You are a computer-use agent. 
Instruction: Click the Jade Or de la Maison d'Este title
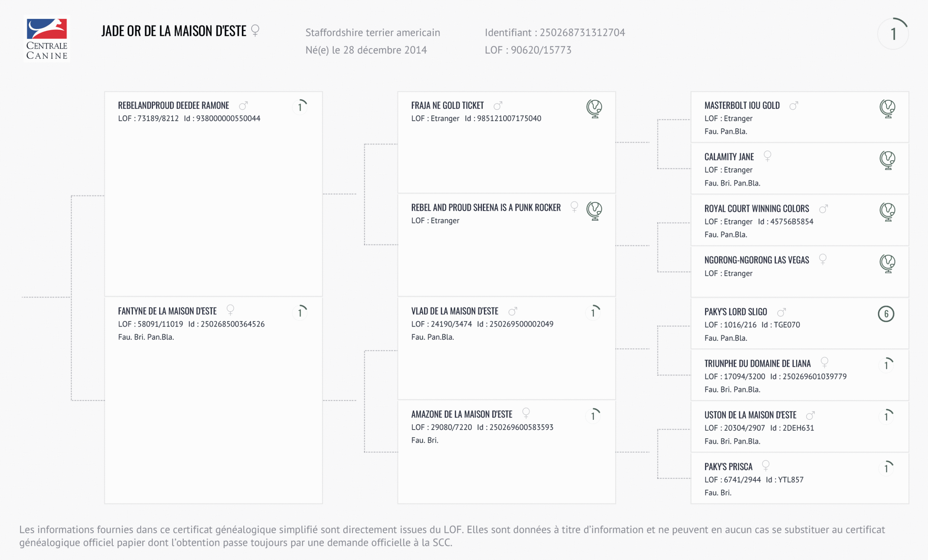pos(174,31)
